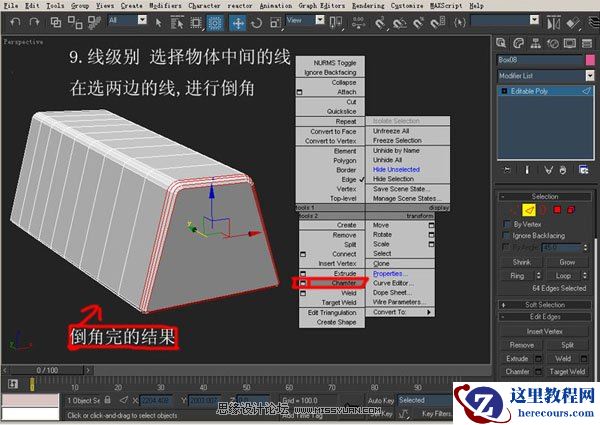Open the Hierarchy command panel tab
Viewport: 600px width, 425px height.
coord(535,43)
